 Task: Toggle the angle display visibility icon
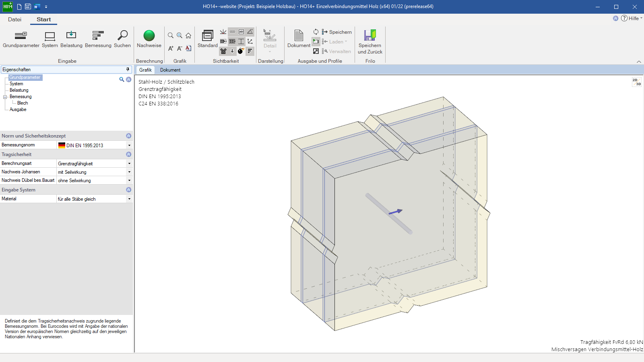(x=250, y=32)
